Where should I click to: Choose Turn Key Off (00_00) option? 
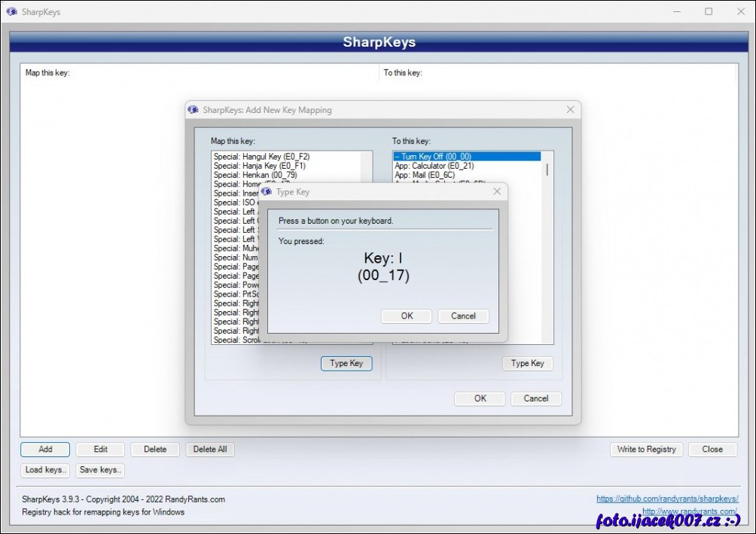433,157
